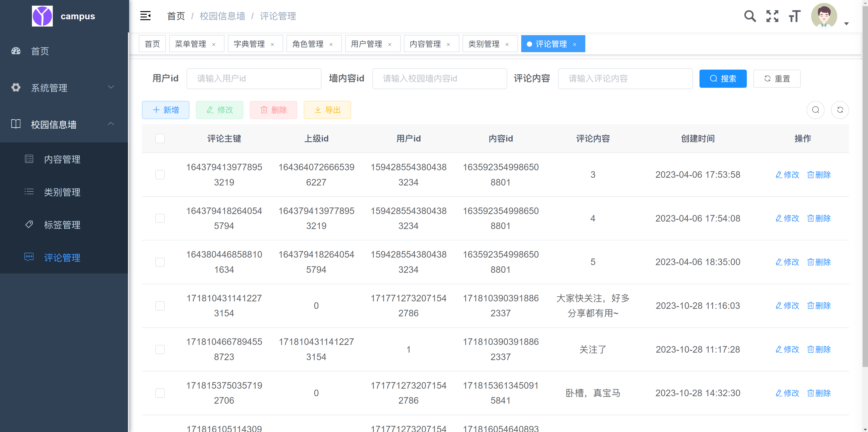
Task: Close the 角色管理 tab
Action: [x=331, y=44]
